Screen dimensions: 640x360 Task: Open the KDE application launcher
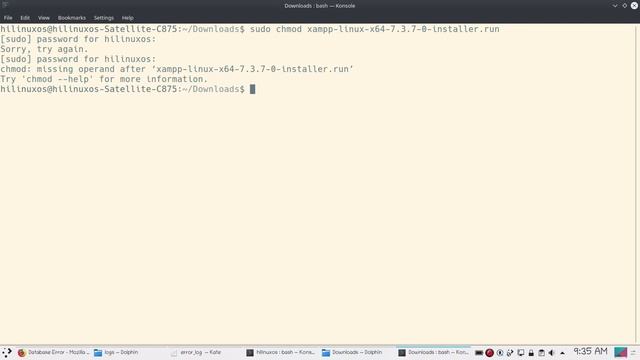point(7,353)
